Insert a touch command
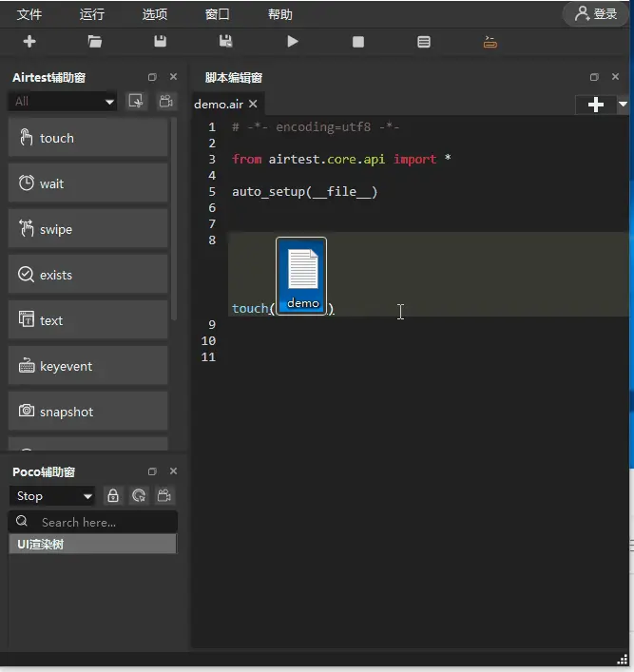The image size is (634, 672). coord(87,138)
